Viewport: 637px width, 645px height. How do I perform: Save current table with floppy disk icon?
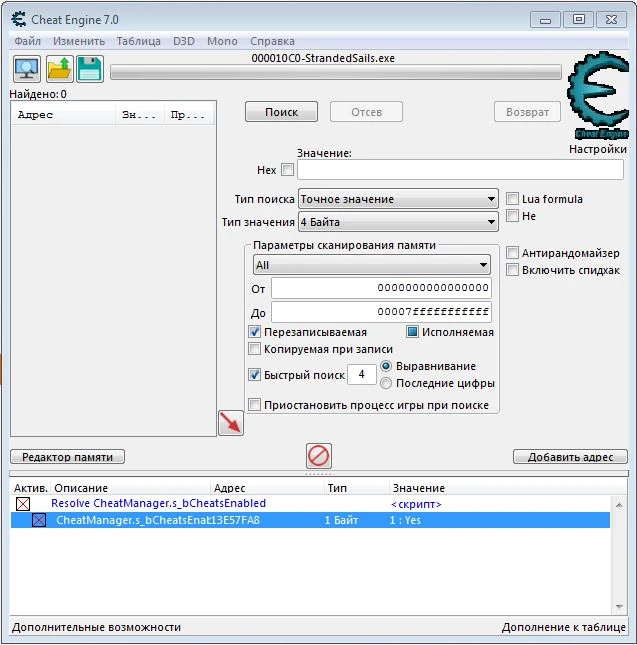click(90, 69)
